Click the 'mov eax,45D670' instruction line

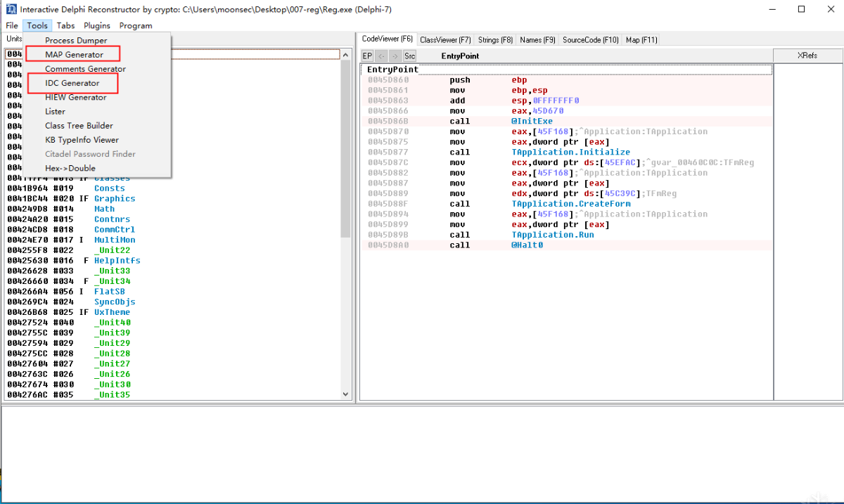(x=567, y=111)
